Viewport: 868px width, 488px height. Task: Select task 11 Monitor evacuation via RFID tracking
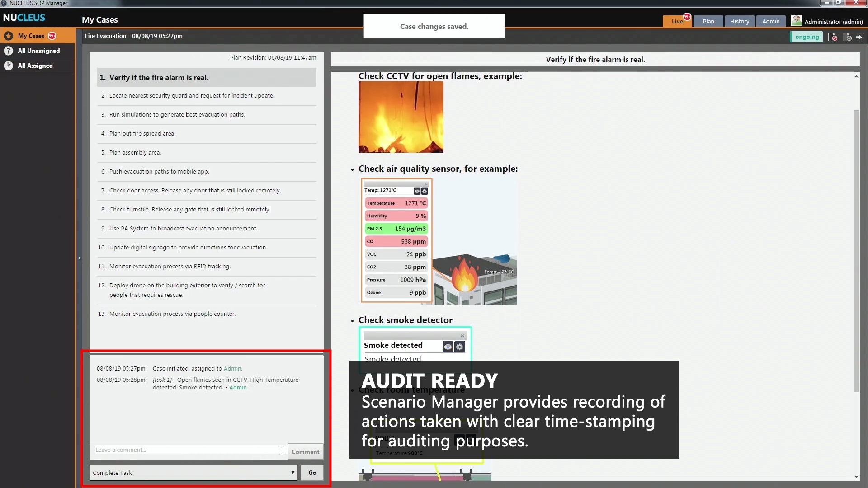206,267
